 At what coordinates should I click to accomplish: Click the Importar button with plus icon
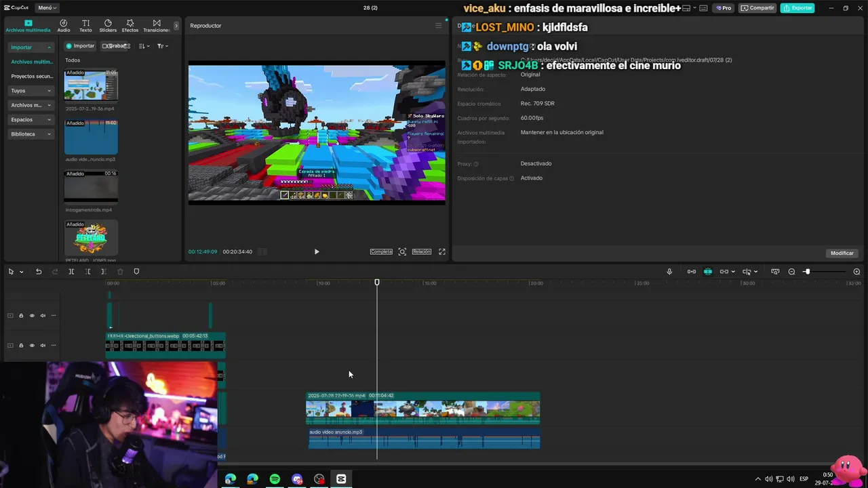[x=80, y=46]
